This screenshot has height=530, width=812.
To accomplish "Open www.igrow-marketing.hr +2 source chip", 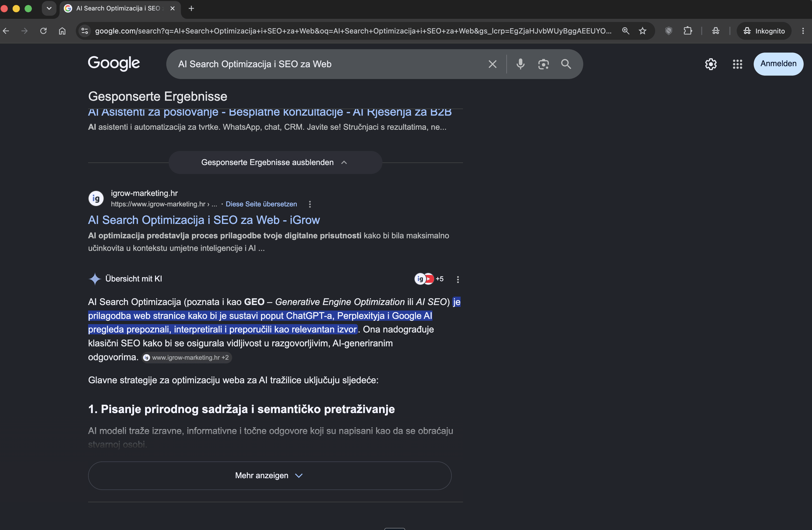I will [x=187, y=358].
